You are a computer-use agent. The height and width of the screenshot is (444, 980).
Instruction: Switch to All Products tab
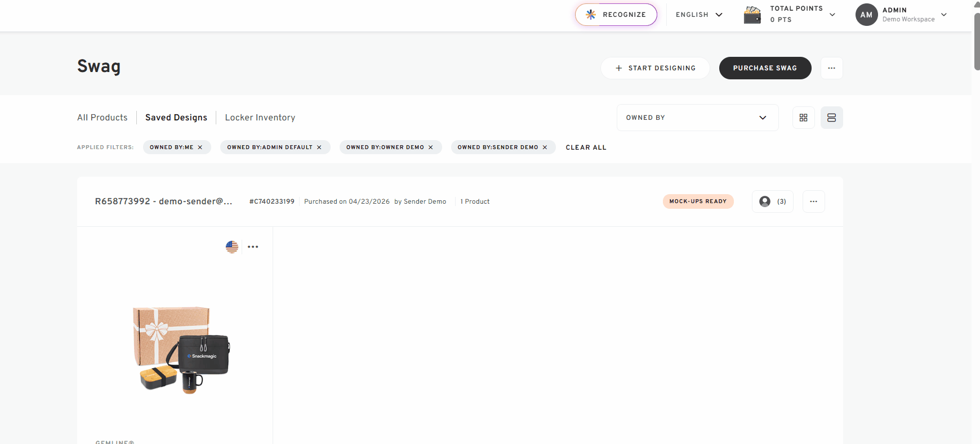[103, 118]
